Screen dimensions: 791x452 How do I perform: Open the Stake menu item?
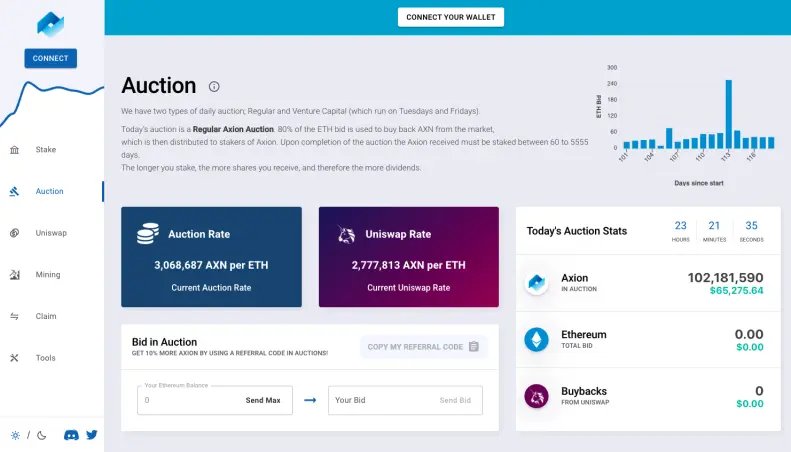[x=46, y=150]
